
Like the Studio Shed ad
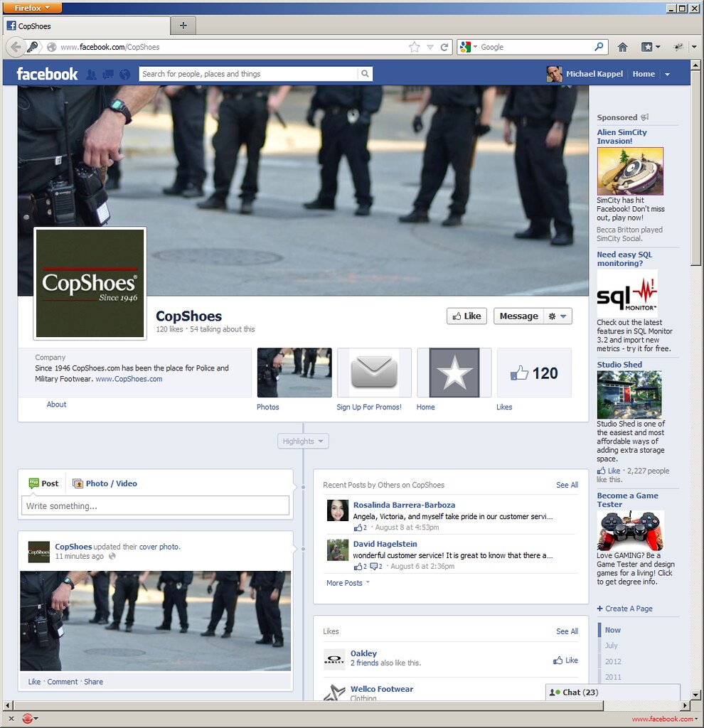click(x=609, y=471)
